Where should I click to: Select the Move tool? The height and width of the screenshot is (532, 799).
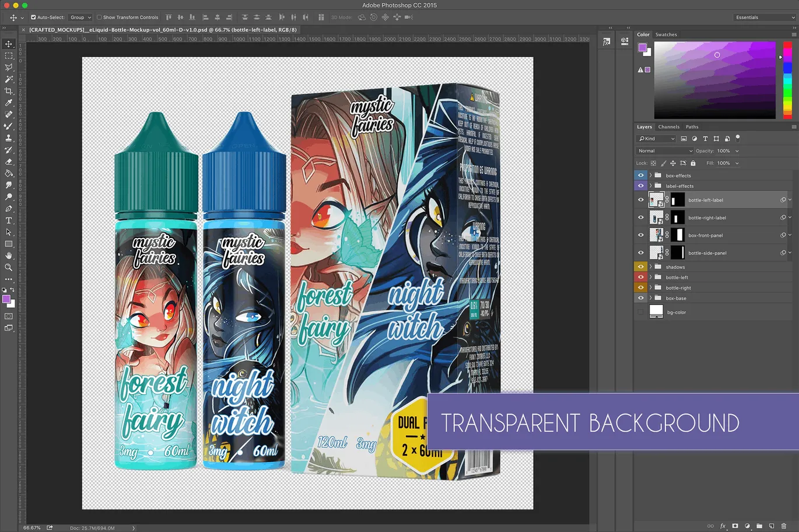pos(8,44)
